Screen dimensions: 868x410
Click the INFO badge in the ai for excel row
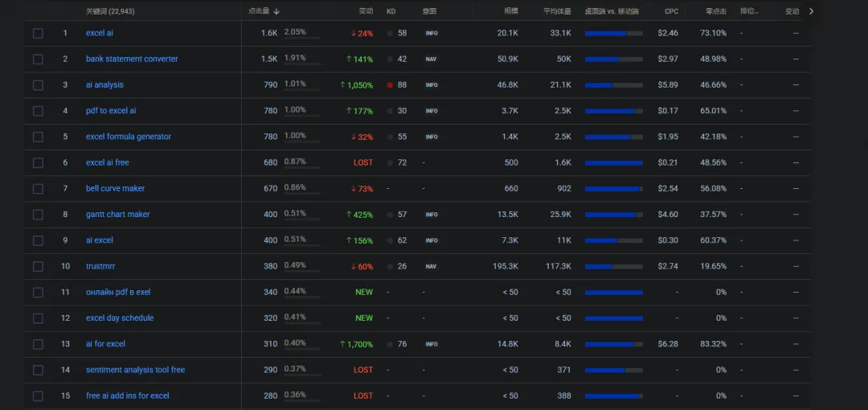432,345
